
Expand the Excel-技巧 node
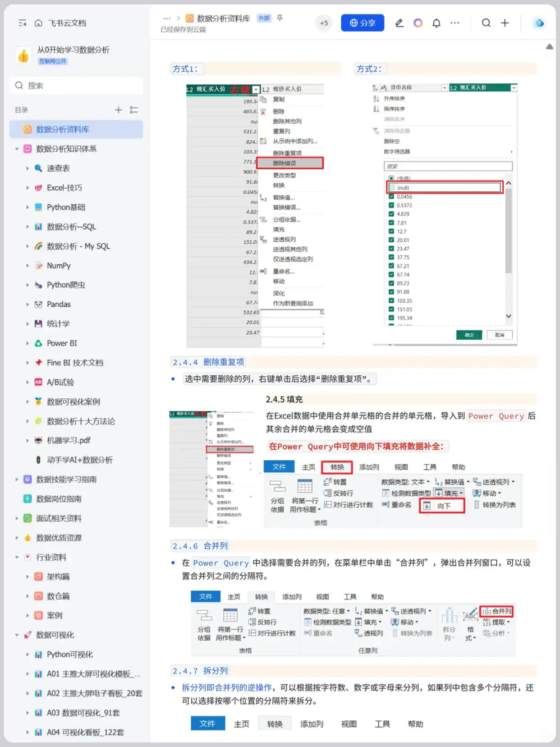tap(27, 188)
